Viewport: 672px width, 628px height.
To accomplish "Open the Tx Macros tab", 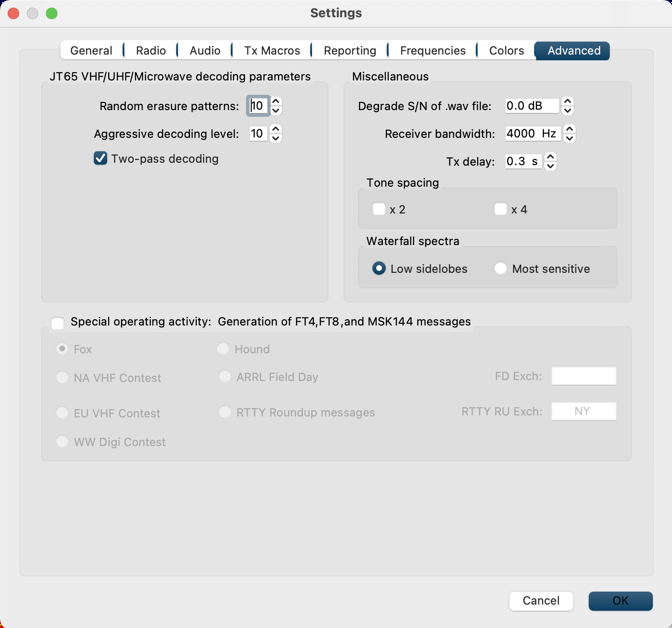I will coord(272,51).
